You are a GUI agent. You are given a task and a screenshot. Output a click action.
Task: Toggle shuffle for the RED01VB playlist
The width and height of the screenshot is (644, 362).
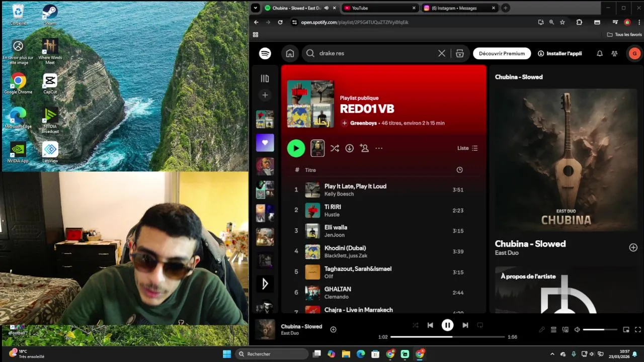tap(335, 148)
